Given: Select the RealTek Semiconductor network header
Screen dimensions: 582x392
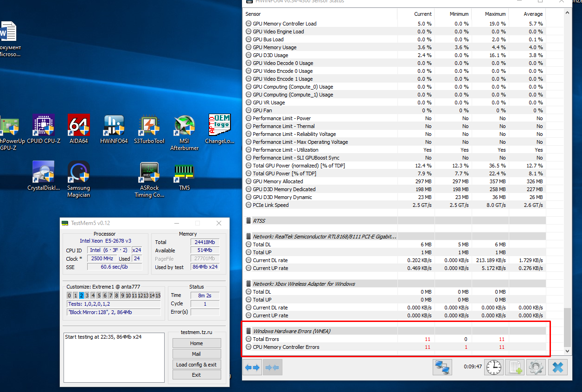Looking at the screenshot, I should 395,237.
